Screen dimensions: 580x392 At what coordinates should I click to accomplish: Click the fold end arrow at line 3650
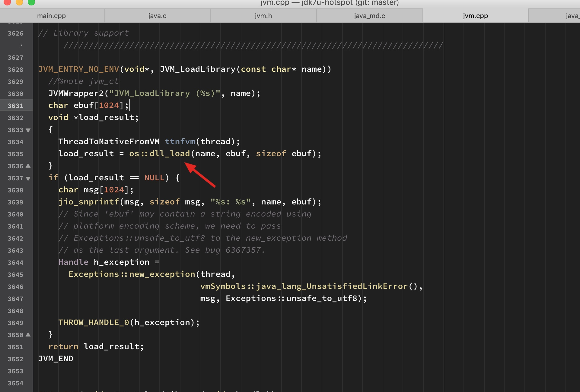tap(28, 334)
